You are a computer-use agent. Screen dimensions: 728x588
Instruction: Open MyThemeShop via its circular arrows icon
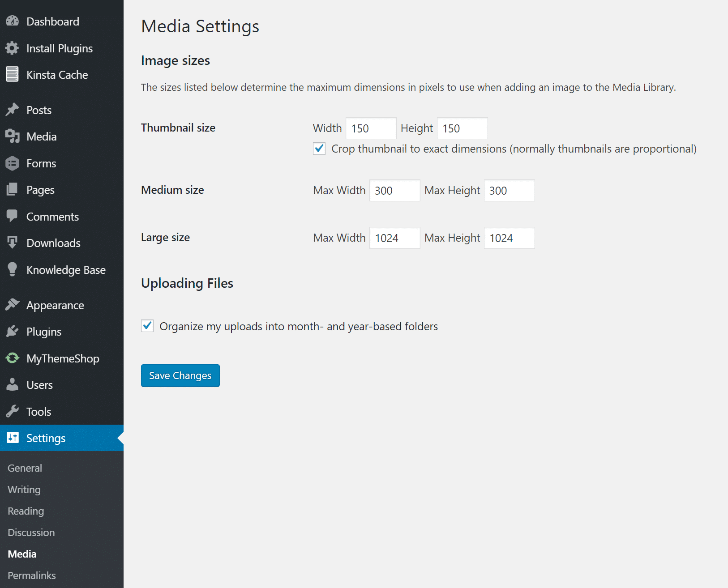tap(12, 358)
